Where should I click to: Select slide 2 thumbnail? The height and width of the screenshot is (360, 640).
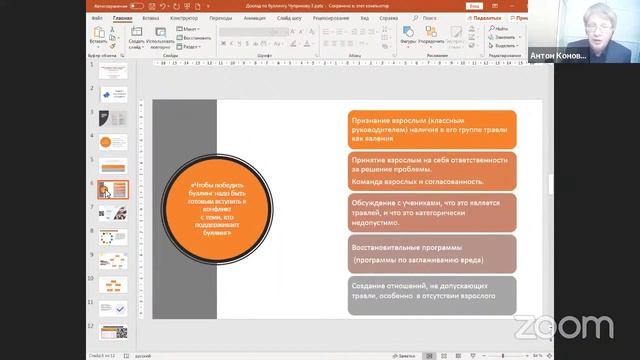(113, 95)
